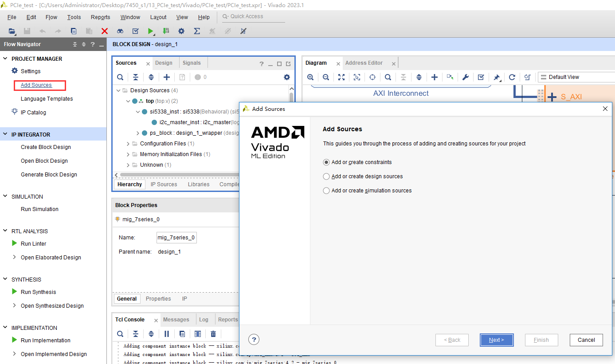Select Add or create simulation sources option
This screenshot has width=615, height=364.
(368, 191)
